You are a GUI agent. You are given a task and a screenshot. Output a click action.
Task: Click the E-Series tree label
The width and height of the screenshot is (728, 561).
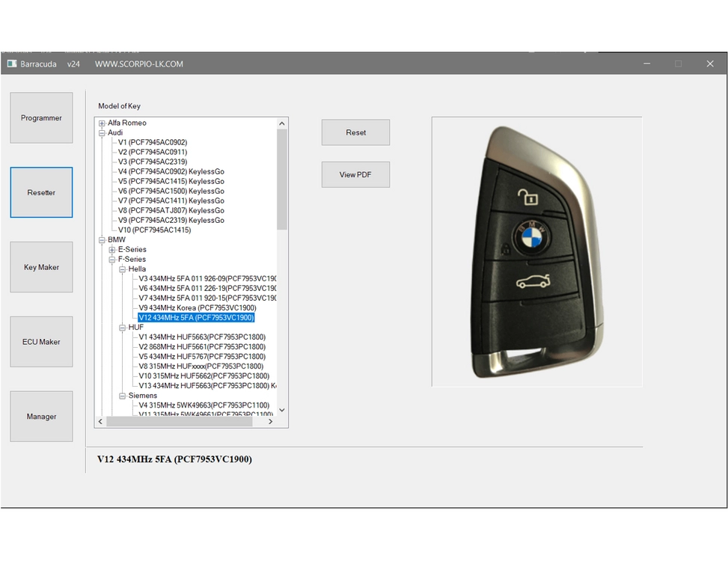[132, 250]
